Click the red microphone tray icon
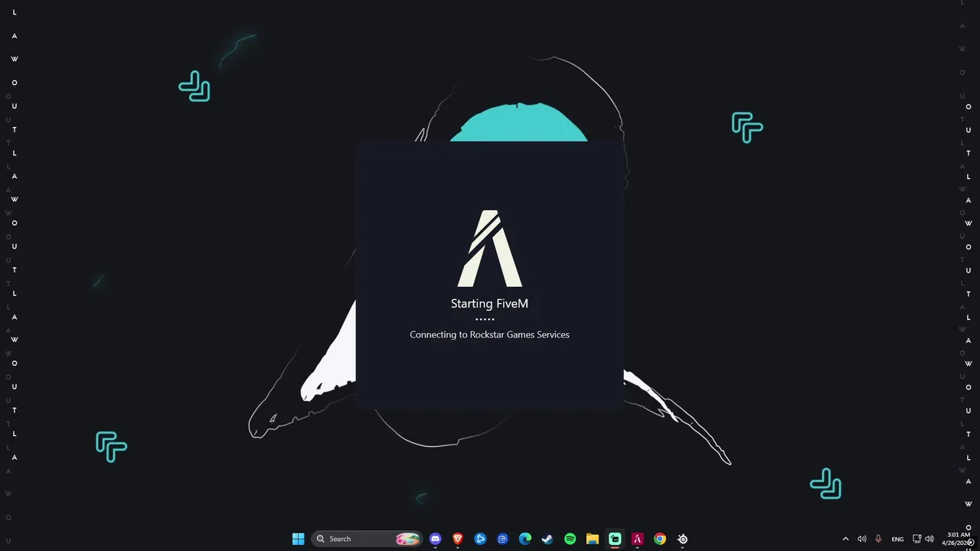 click(878, 539)
